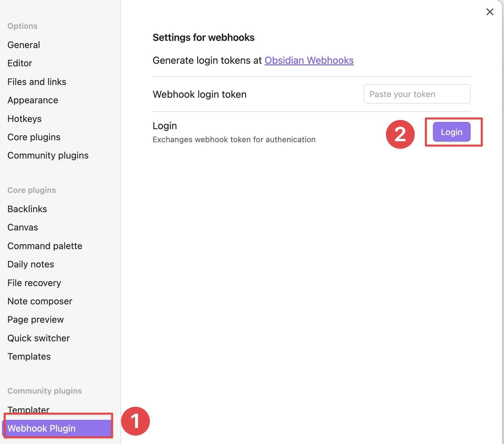
Task: Select Hotkeys in the sidebar
Action: point(25,119)
